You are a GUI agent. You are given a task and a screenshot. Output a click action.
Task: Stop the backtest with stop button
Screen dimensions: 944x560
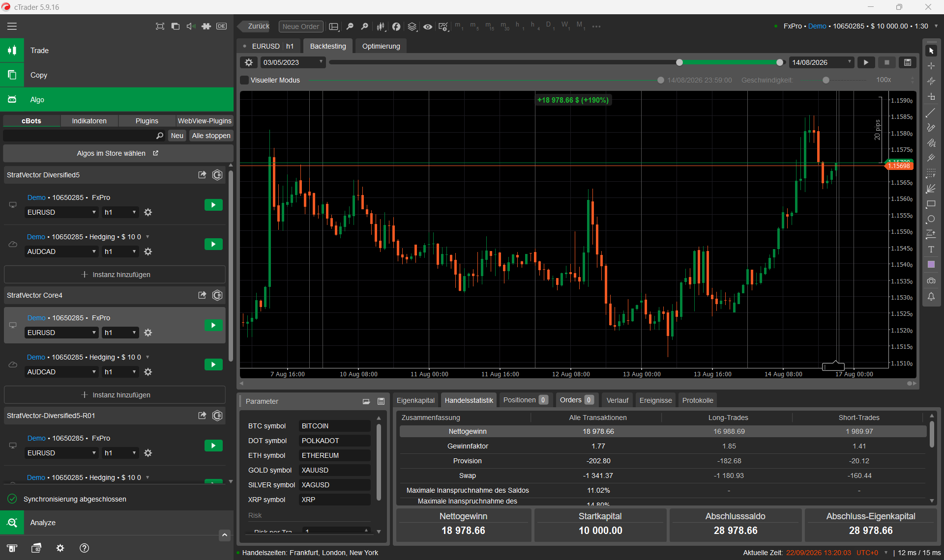[887, 62]
